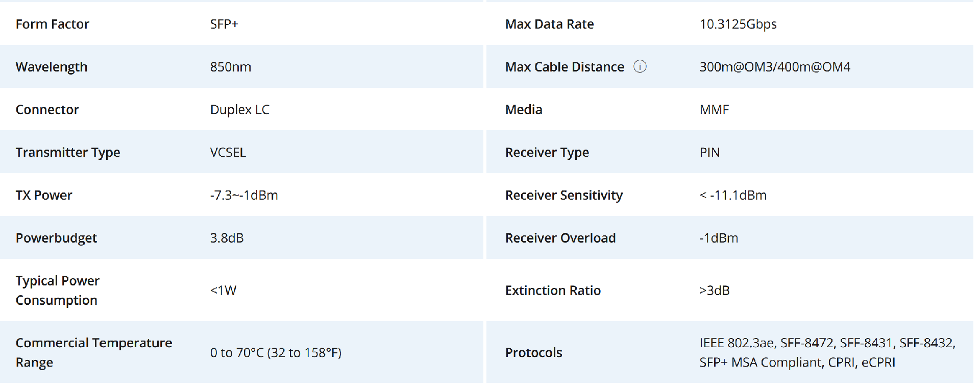Select the 10.3125Gbps value
Screen dimensions: 980x385
738,24
